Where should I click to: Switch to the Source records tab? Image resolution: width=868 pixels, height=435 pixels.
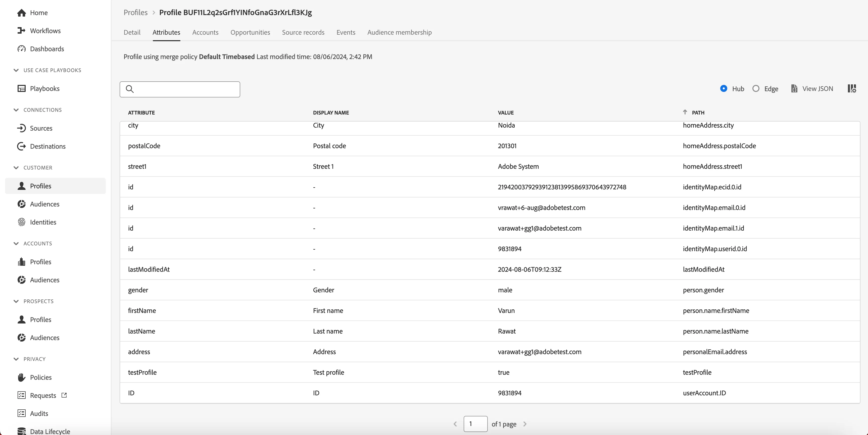pos(303,32)
